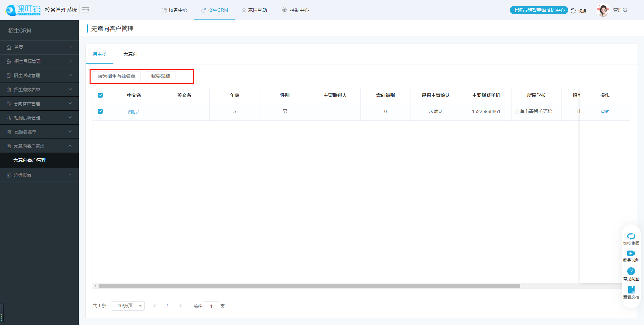Select page number 1
Viewport: 644px width, 325px height.
(x=168, y=306)
